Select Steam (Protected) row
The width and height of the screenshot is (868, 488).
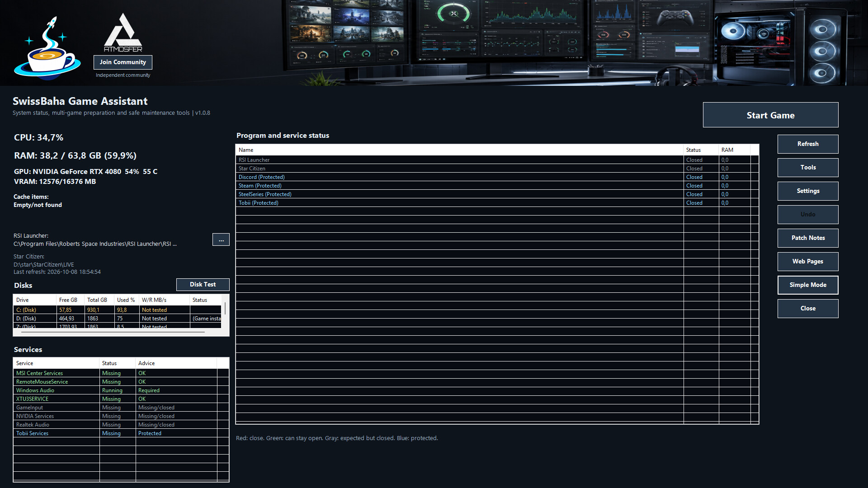click(497, 186)
